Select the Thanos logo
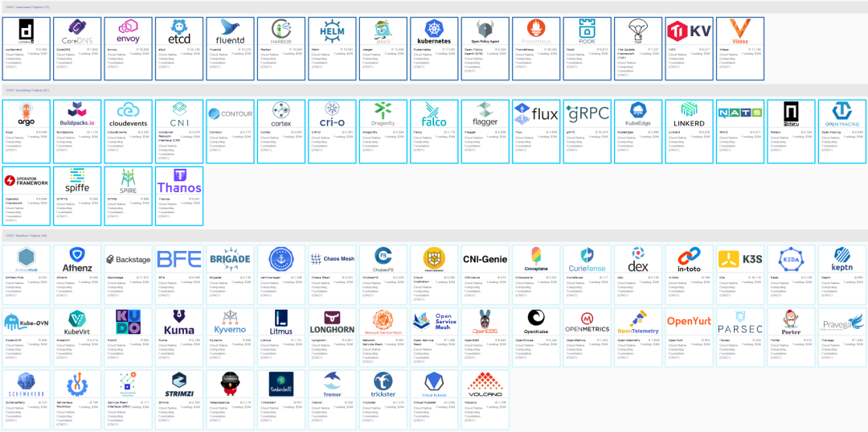 point(179,180)
